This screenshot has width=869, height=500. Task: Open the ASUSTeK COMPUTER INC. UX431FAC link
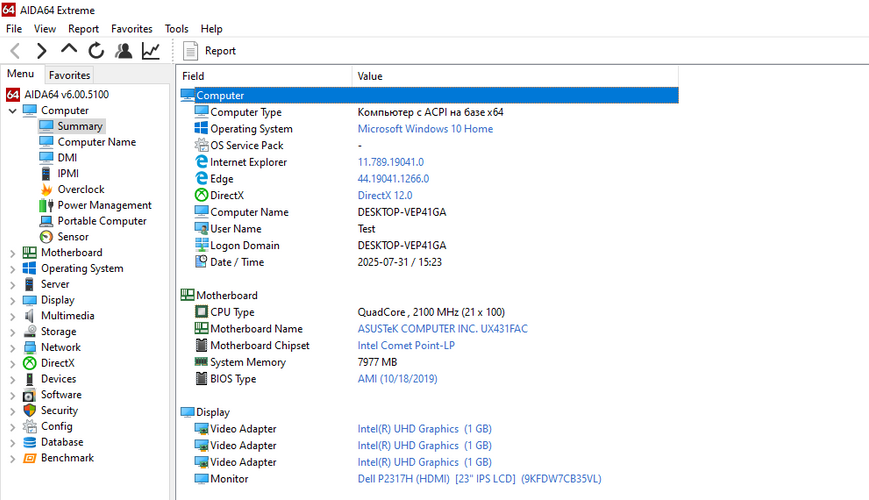tap(442, 329)
